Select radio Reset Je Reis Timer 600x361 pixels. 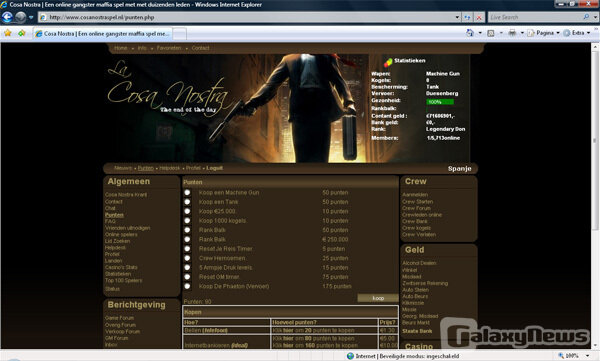(x=187, y=249)
